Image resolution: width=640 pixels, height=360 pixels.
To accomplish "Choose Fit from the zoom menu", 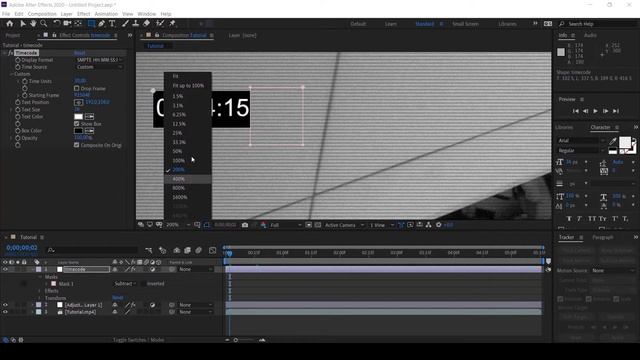I will coord(188,76).
